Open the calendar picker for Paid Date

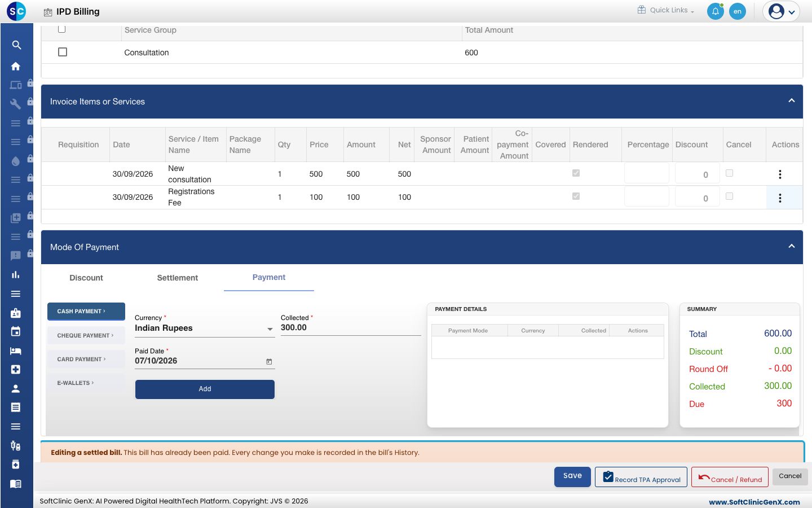coord(269,361)
